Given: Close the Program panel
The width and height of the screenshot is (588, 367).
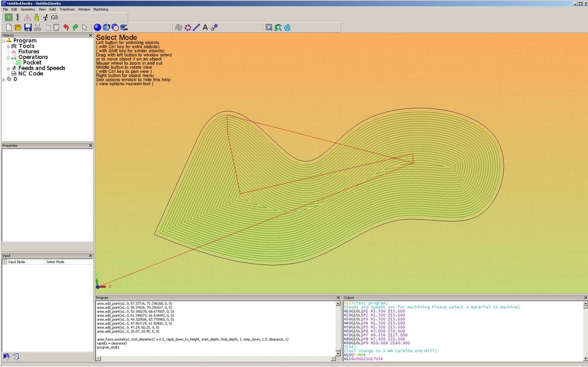Looking at the screenshot, I should [x=338, y=298].
